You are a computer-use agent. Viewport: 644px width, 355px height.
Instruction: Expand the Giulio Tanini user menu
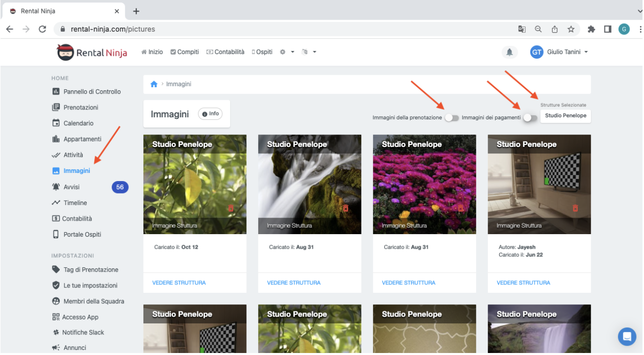(x=559, y=52)
